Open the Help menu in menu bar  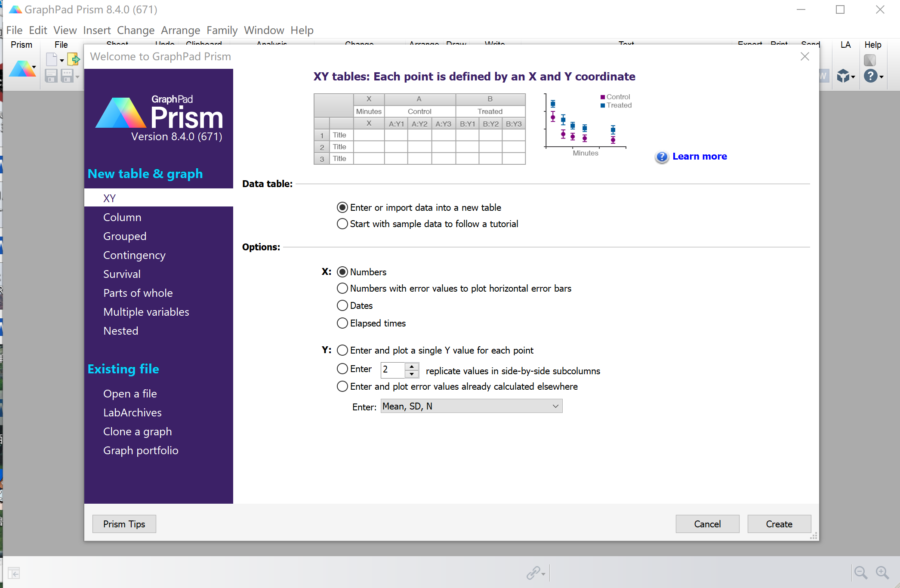(x=302, y=31)
